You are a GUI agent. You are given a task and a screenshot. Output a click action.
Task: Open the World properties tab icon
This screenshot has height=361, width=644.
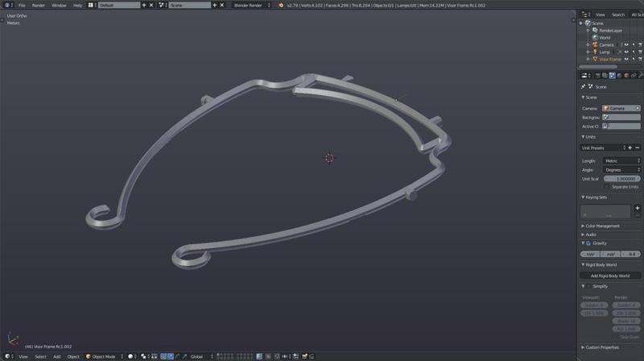[x=619, y=76]
